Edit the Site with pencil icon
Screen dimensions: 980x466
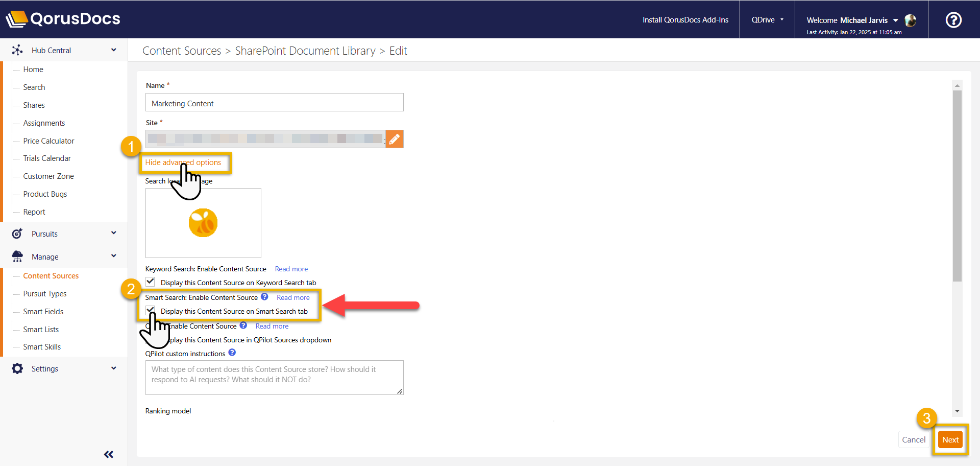[x=395, y=139]
